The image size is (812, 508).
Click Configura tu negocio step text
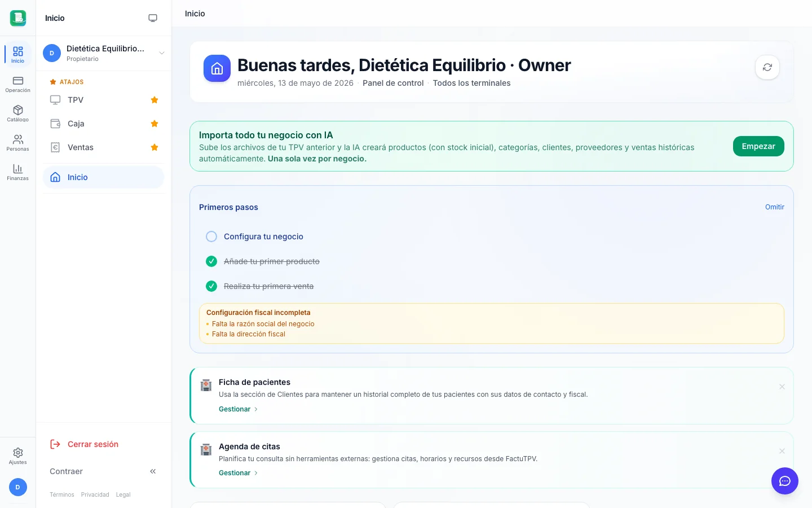tap(263, 237)
